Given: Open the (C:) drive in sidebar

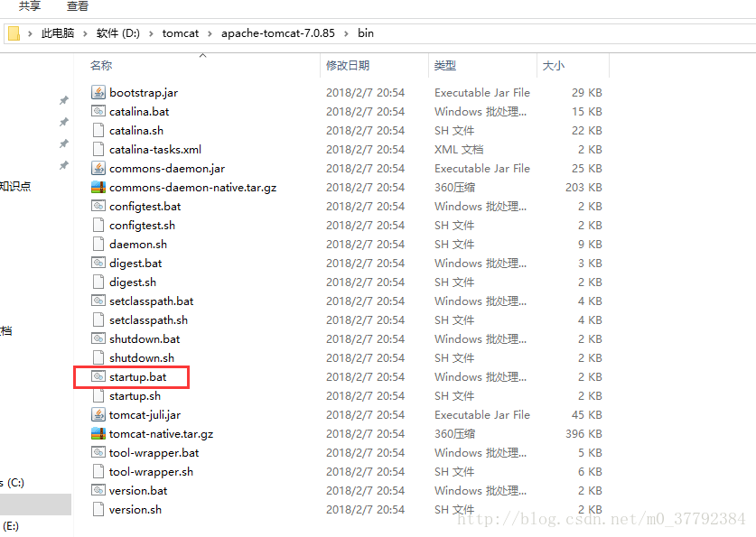Looking at the screenshot, I should [12, 483].
